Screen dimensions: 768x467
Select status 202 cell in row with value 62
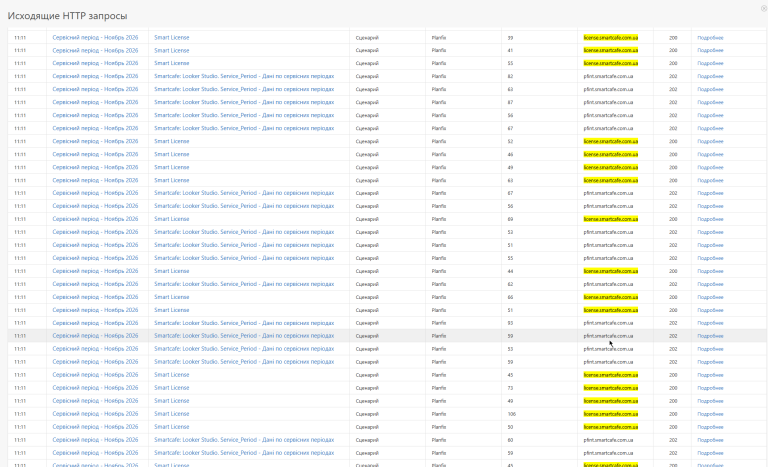[673, 284]
